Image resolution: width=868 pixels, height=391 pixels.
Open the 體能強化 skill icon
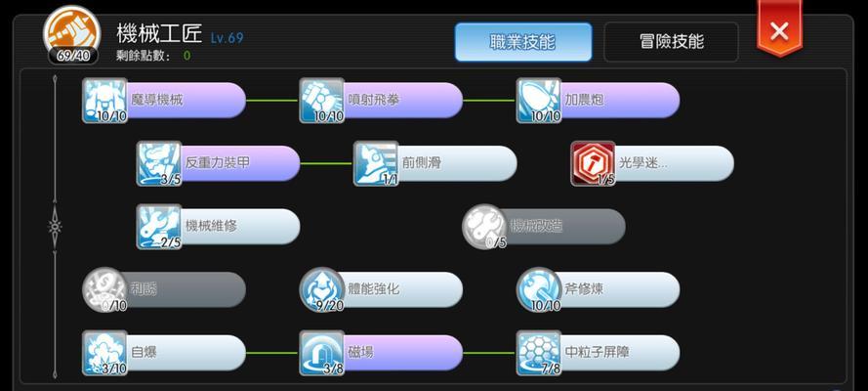[321, 289]
